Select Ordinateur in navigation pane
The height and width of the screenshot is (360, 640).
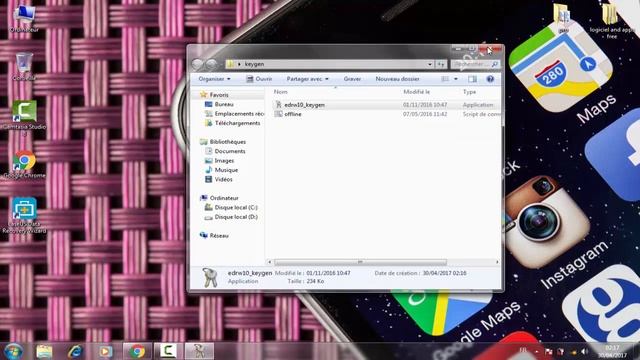click(224, 198)
